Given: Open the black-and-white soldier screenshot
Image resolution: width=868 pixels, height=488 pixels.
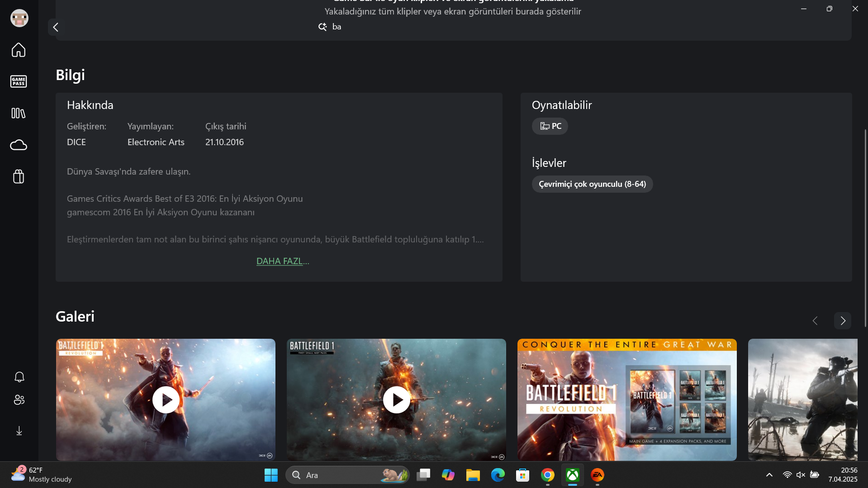Looking at the screenshot, I should pos(803,400).
